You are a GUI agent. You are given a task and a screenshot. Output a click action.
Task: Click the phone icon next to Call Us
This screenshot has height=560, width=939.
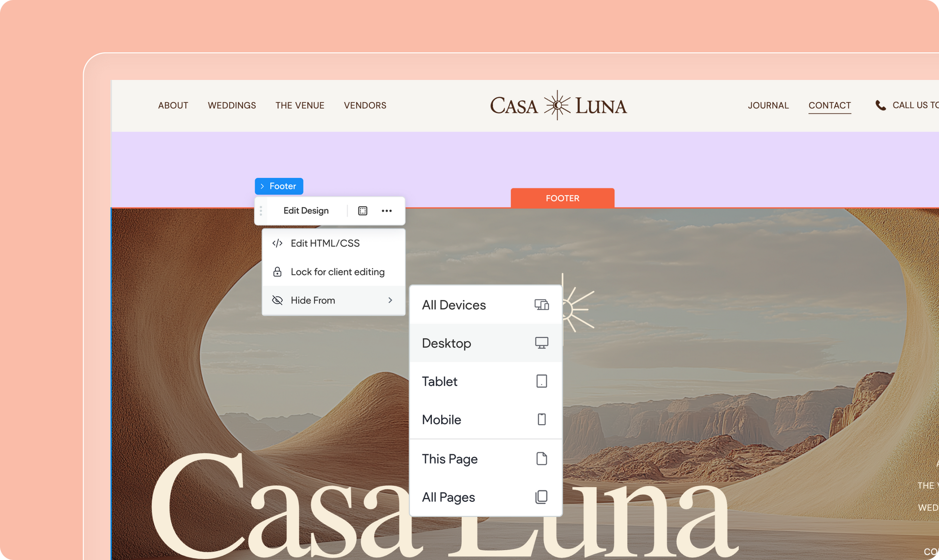pyautogui.click(x=880, y=105)
